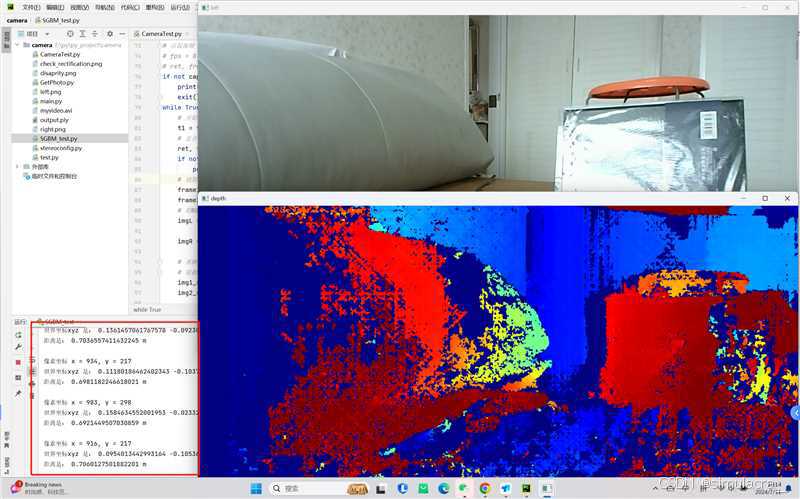Click the SGBM_test run tab in Run panel
The image size is (800, 499).
59,322
